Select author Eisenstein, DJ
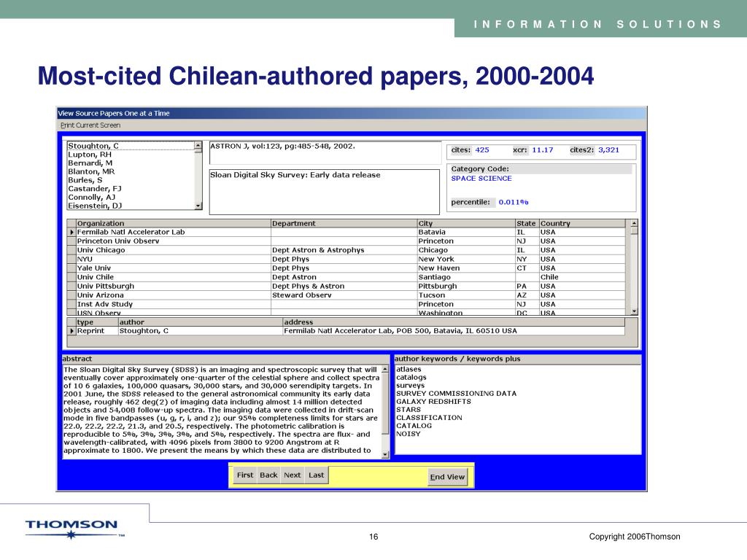Screen dimensions: 747x560 (131, 206)
